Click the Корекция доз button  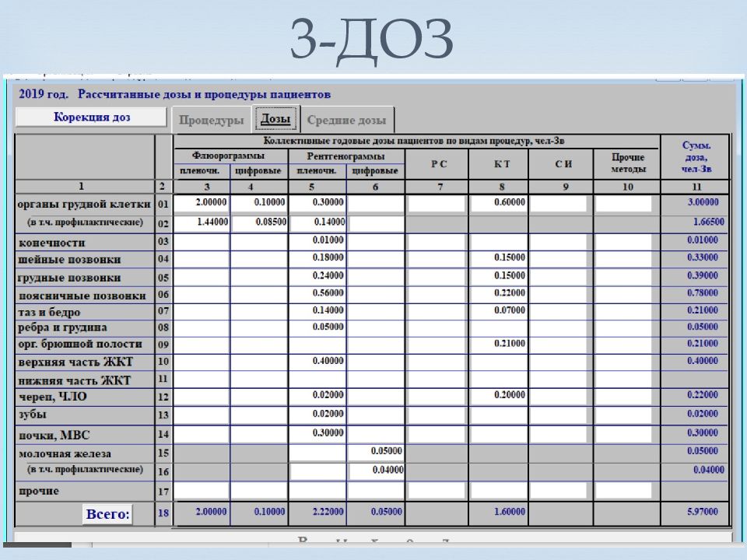(x=91, y=117)
